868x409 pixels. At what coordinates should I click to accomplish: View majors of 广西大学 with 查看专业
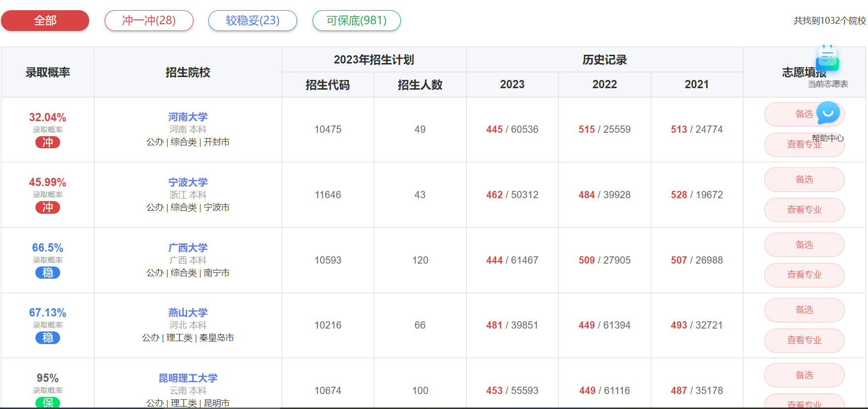tap(805, 275)
